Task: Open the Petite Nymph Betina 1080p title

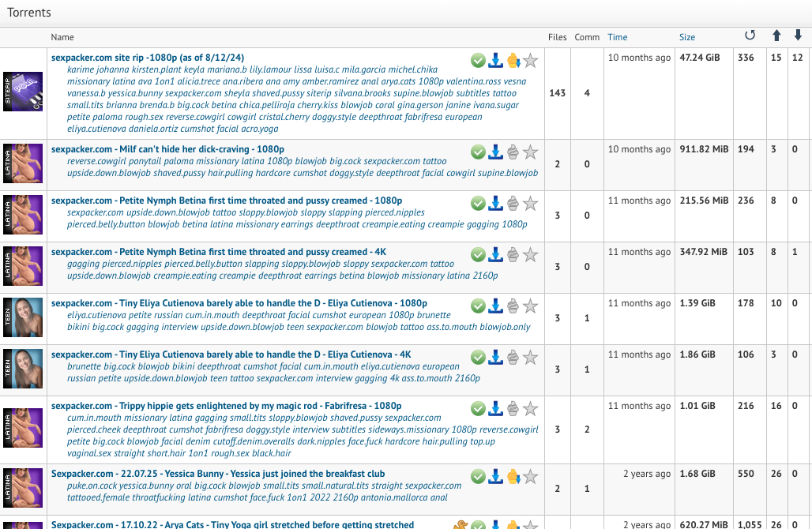Action: pyautogui.click(x=227, y=201)
